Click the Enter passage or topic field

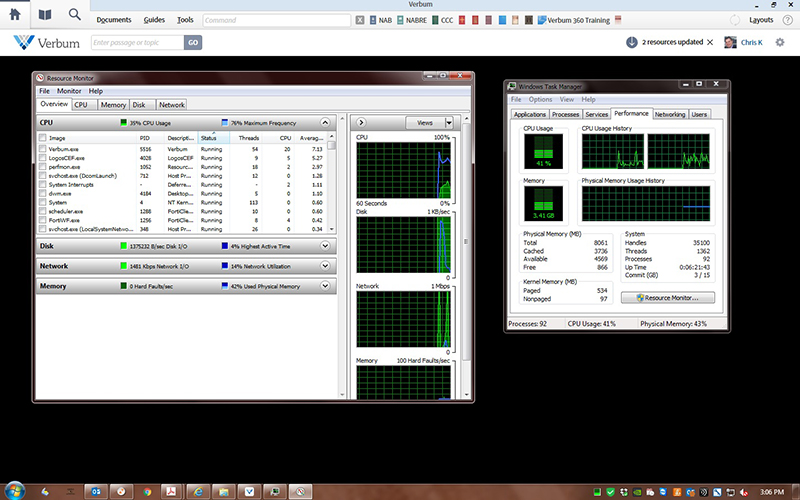135,42
